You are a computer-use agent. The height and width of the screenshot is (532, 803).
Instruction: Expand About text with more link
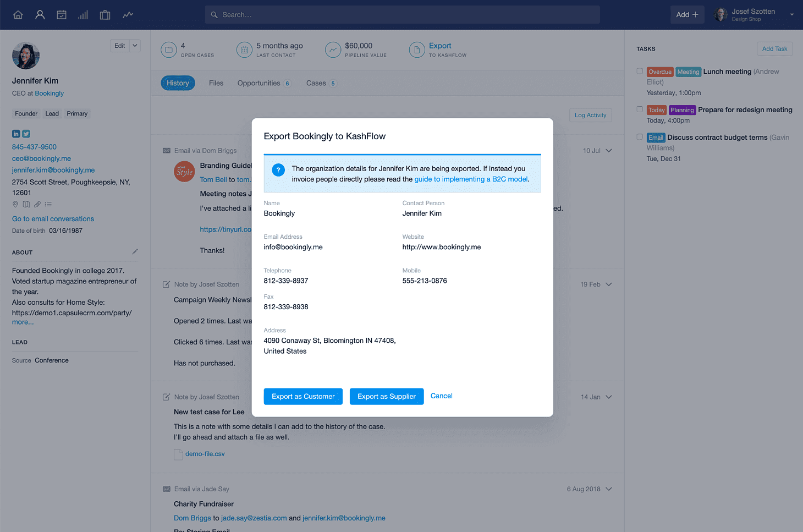pos(23,322)
